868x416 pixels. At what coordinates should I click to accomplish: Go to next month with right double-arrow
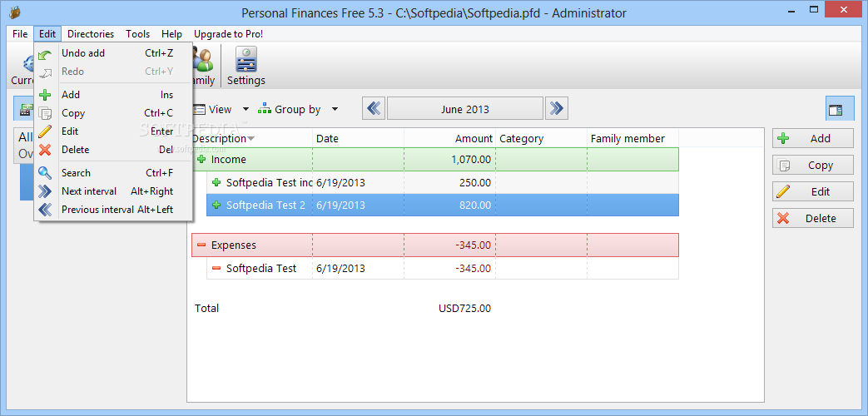point(557,108)
